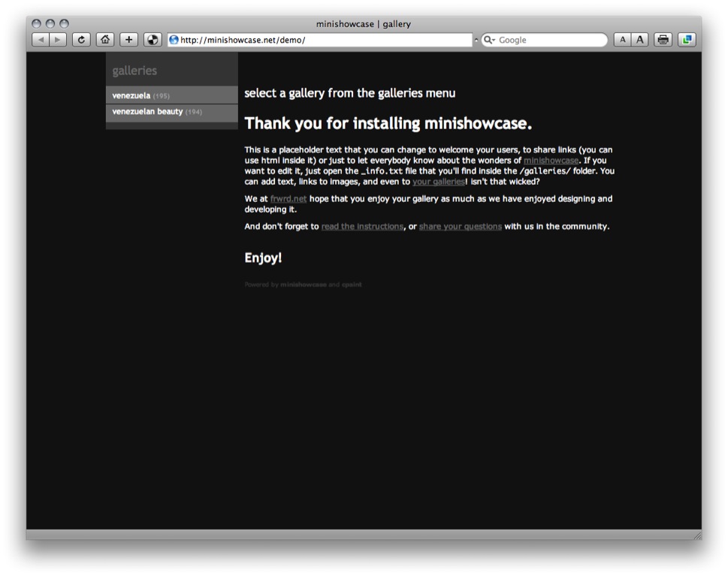Screen dimensions: 728x576
Task: Print the page using the printer icon
Action: point(663,40)
